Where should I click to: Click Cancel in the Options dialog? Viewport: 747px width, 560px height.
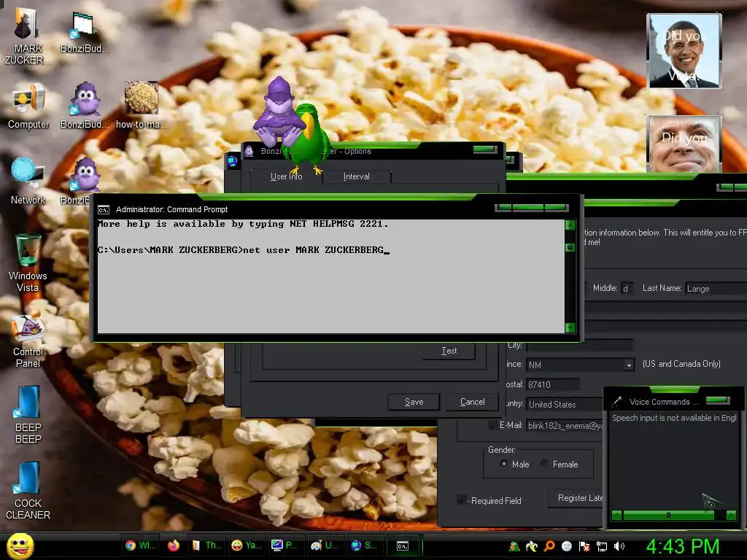click(x=472, y=402)
